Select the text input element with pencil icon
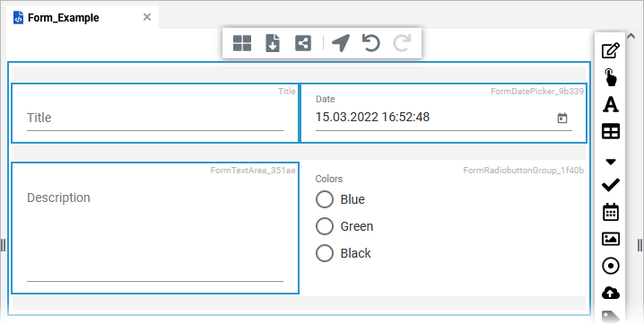The width and height of the screenshot is (644, 325). (x=610, y=50)
